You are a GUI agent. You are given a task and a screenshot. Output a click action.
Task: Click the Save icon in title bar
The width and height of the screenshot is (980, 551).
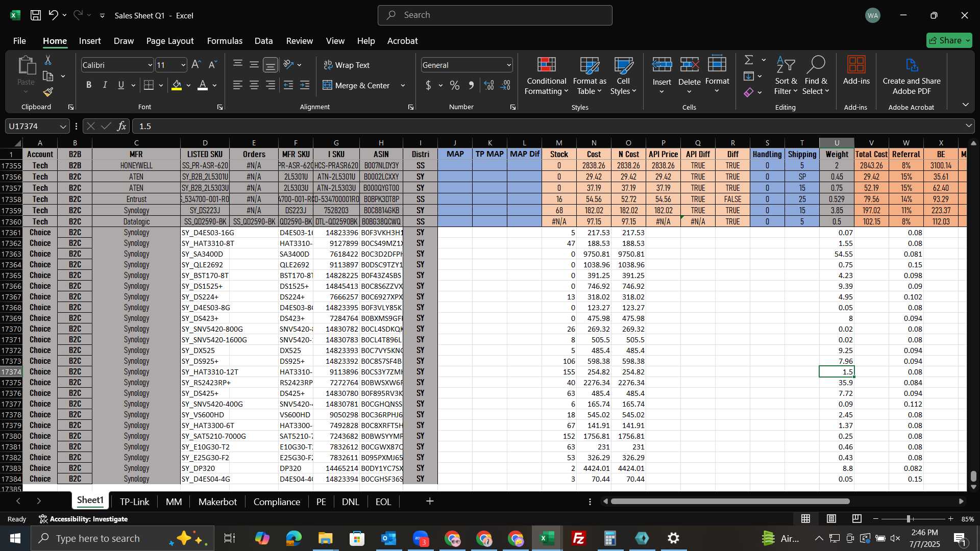click(36, 15)
